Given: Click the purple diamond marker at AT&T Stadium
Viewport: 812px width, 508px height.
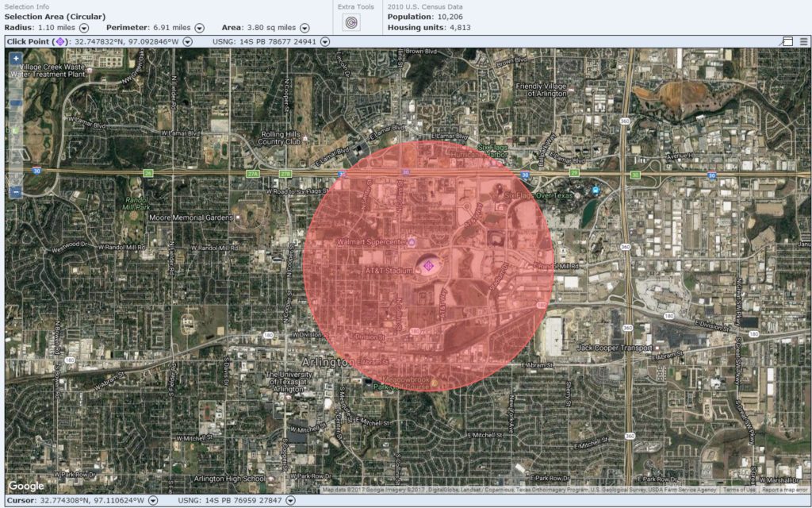Looking at the screenshot, I should (x=427, y=266).
